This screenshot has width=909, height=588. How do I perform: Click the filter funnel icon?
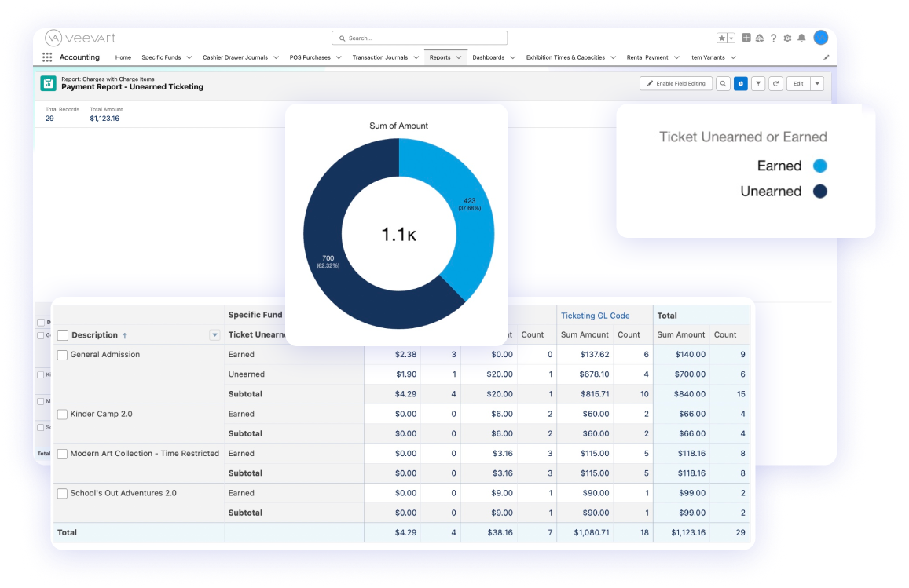(758, 83)
